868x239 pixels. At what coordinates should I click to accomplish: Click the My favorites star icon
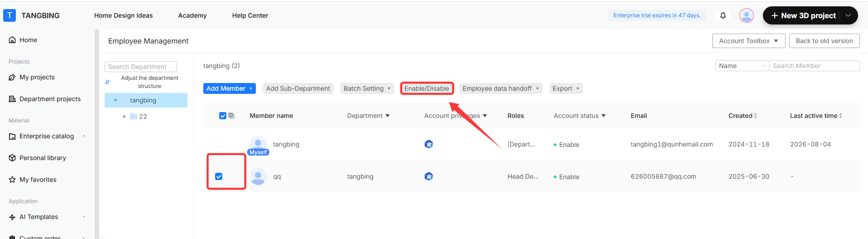[x=12, y=180]
